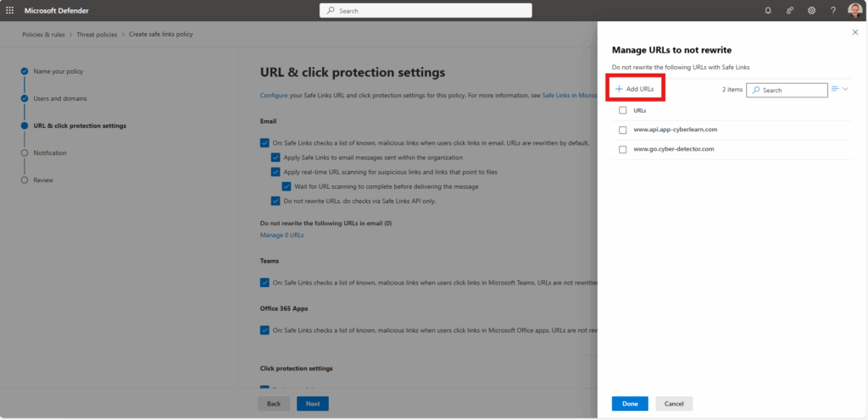Select URL & click protection settings step
Image resolution: width=868 pixels, height=420 pixels.
pyautogui.click(x=80, y=125)
